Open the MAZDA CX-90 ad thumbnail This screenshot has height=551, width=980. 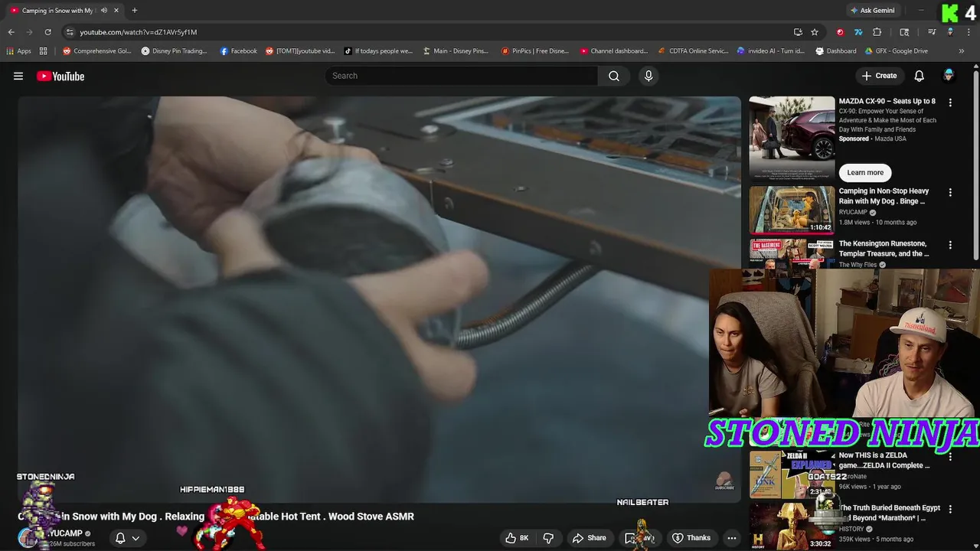click(792, 138)
